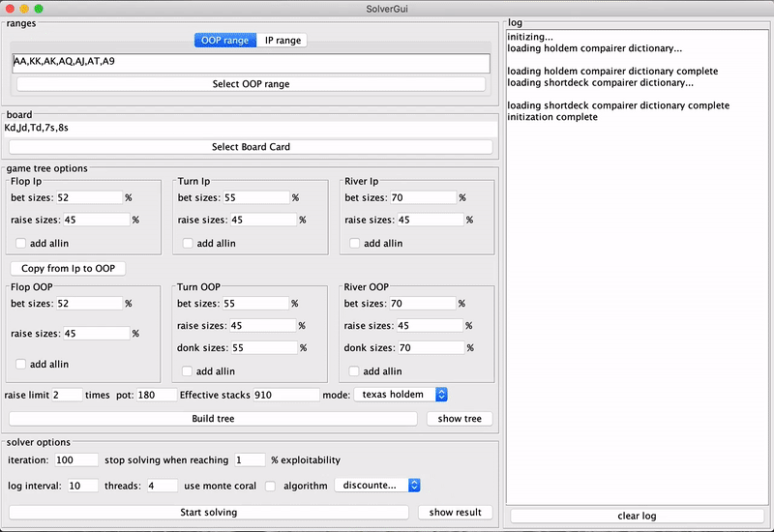Click the Build tree button
This screenshot has height=532, width=774.
213,419
